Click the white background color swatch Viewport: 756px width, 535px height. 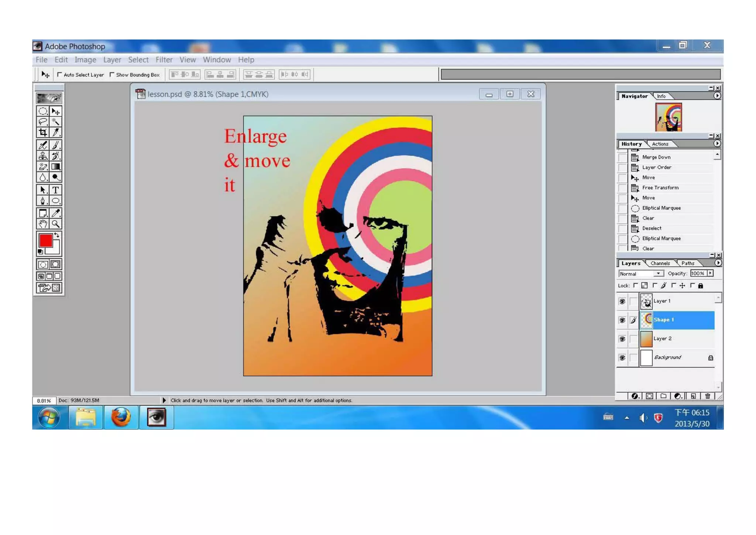click(x=55, y=250)
